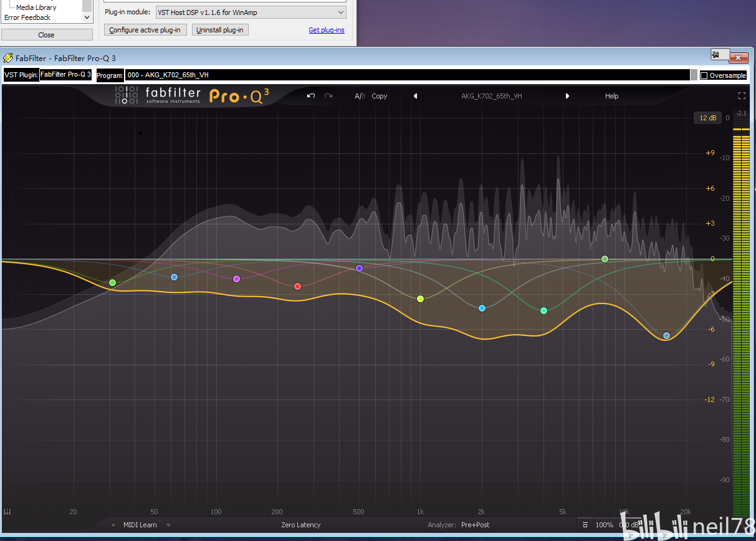The height and width of the screenshot is (541, 756).
Task: Select the grey-blue EQ band node near 16k
Action: pyautogui.click(x=666, y=335)
